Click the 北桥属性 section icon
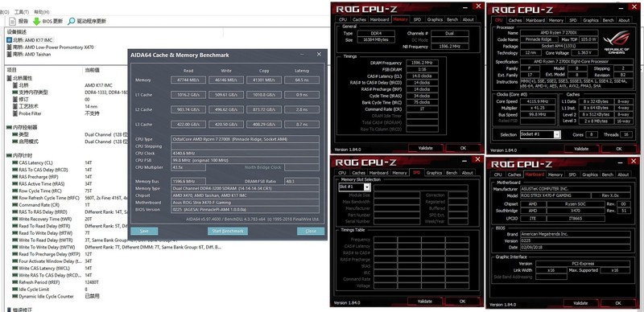This screenshot has width=644, height=312. pyautogui.click(x=10, y=78)
